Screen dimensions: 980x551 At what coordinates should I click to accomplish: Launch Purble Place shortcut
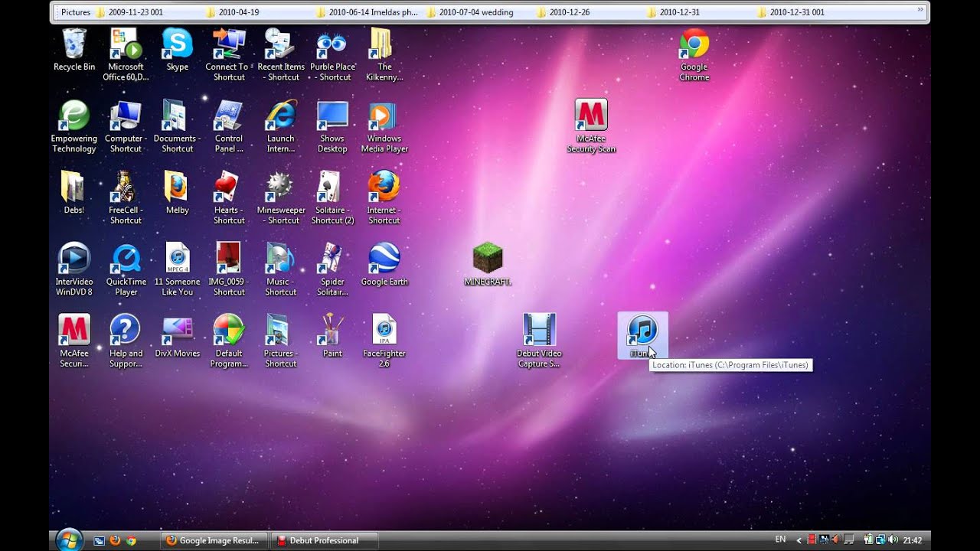tap(332, 55)
